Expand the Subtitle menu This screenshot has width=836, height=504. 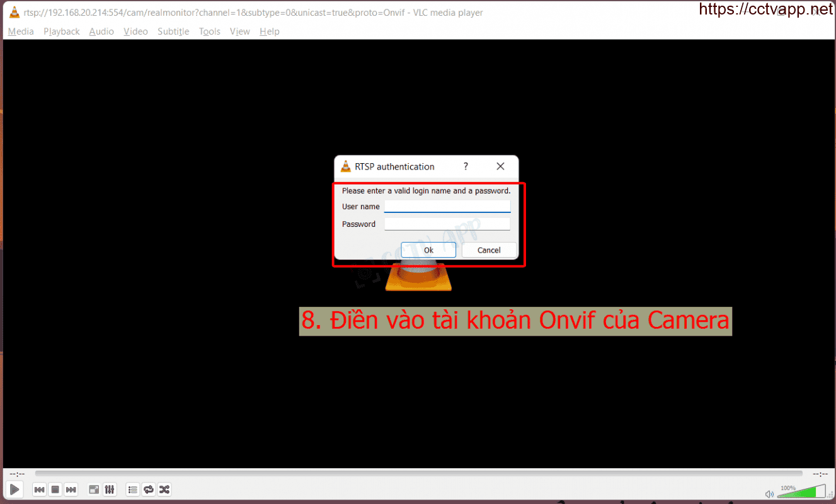coord(173,31)
